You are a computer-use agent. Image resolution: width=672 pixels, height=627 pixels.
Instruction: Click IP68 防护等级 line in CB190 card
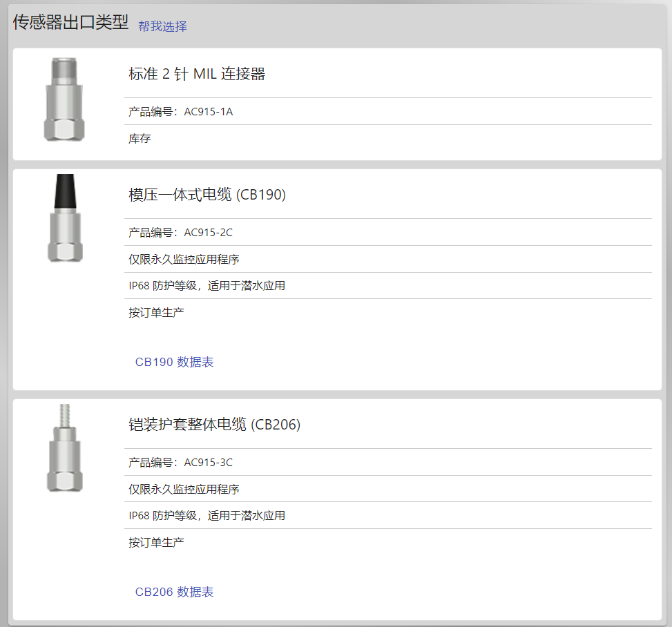[x=207, y=286]
